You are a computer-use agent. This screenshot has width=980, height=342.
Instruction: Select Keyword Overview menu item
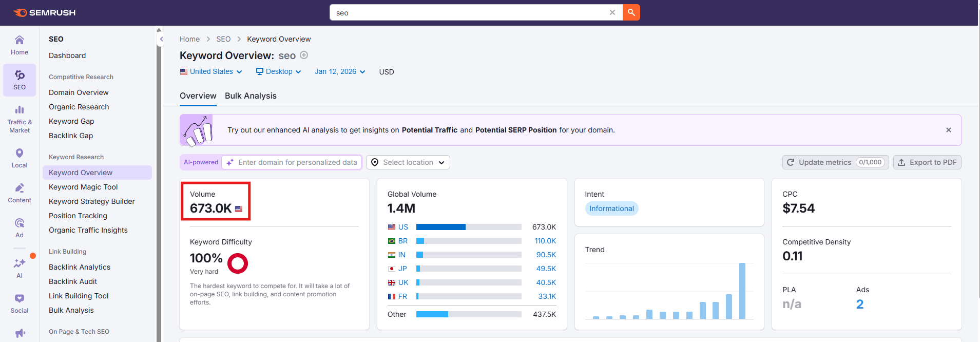click(97, 173)
